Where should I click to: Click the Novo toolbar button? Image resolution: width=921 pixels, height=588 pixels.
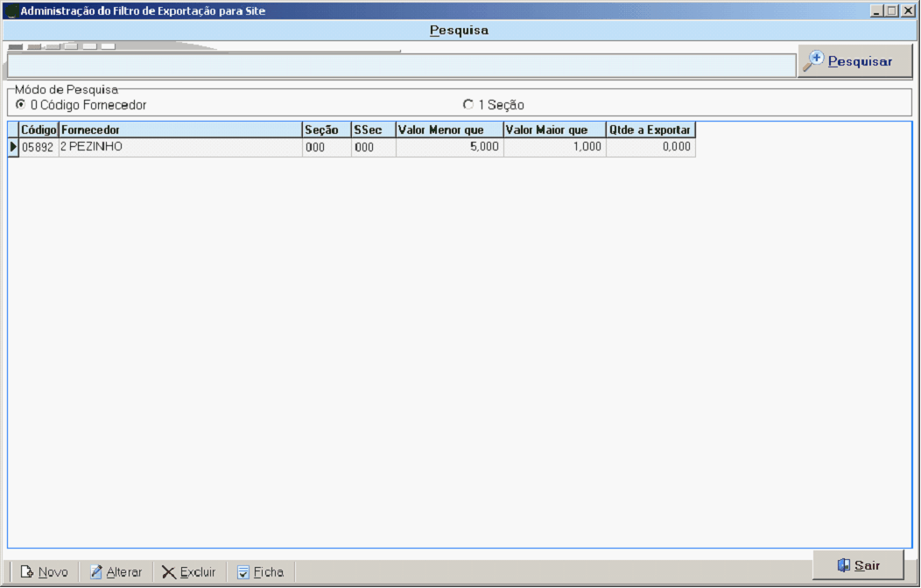[x=44, y=572]
